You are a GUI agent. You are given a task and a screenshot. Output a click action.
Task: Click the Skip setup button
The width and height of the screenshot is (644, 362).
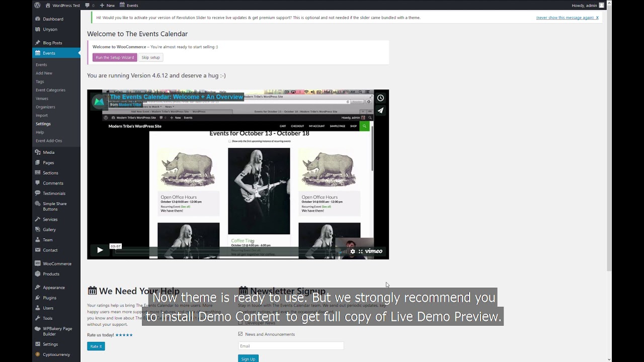point(150,57)
